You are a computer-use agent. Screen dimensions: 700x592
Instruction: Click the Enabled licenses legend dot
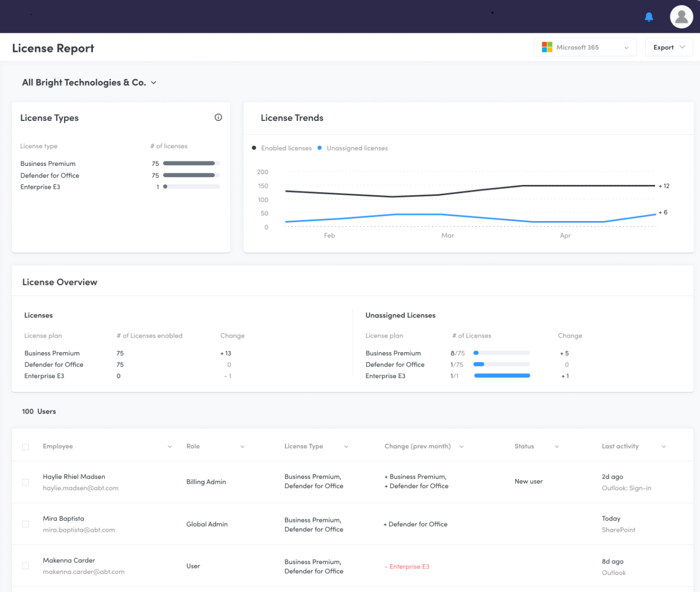[254, 148]
